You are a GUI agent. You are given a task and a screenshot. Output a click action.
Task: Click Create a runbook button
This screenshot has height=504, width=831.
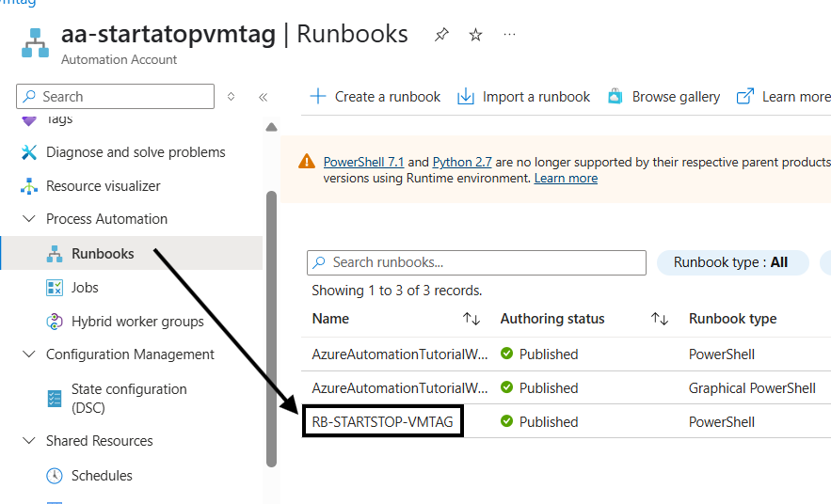tap(376, 97)
